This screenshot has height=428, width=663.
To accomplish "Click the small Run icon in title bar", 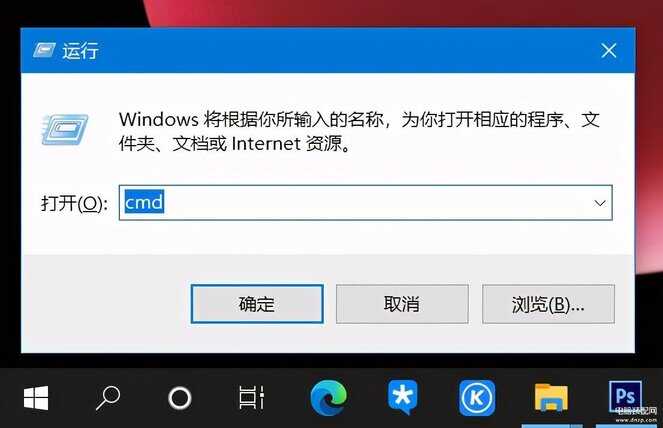I will [44, 50].
